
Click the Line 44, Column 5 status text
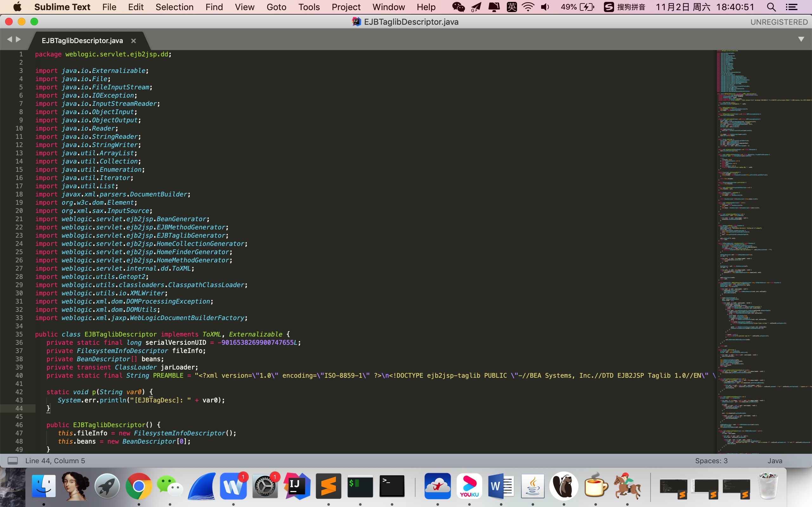[x=55, y=461]
